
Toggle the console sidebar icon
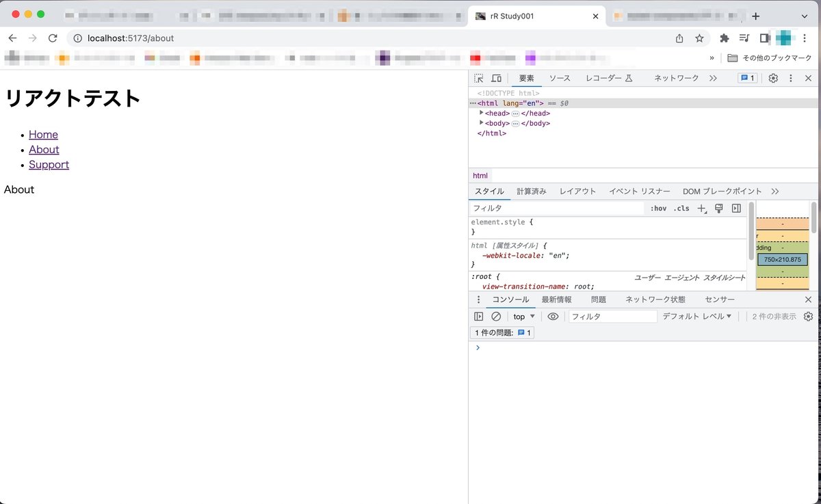point(479,317)
